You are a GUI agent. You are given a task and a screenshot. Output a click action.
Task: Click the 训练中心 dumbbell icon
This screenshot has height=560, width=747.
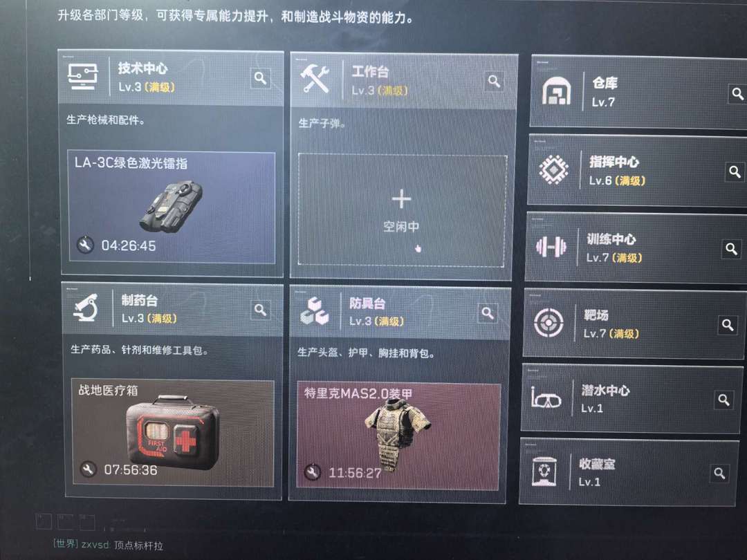pyautogui.click(x=551, y=247)
